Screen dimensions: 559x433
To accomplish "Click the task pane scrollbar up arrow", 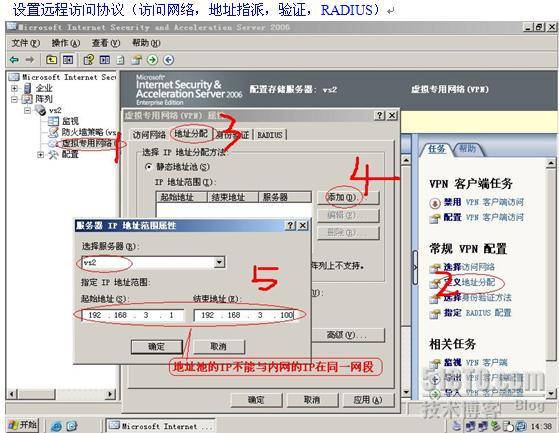I will click(551, 163).
